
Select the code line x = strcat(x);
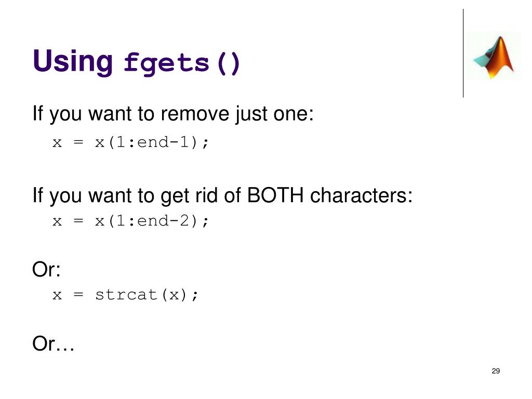click(x=125, y=295)
